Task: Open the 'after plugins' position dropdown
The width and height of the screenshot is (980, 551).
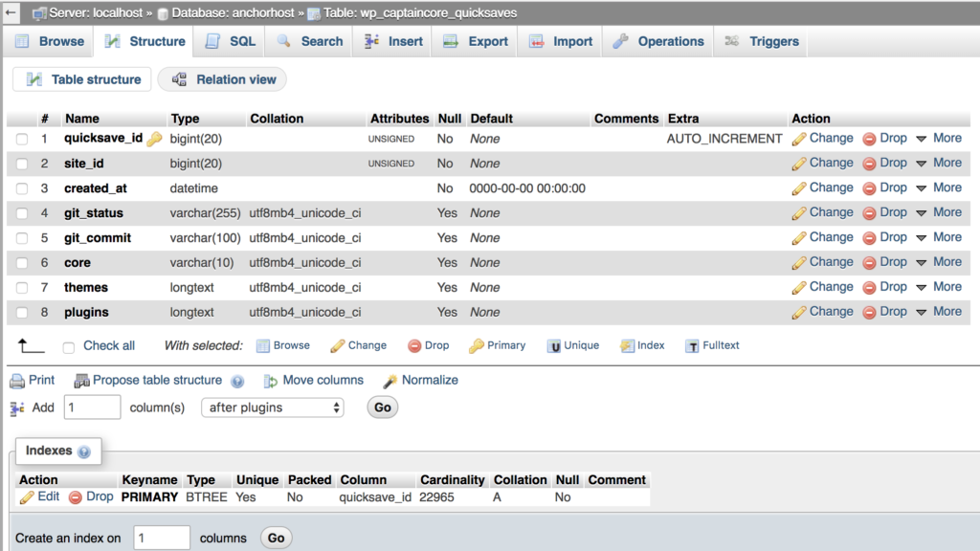Action: coord(272,408)
